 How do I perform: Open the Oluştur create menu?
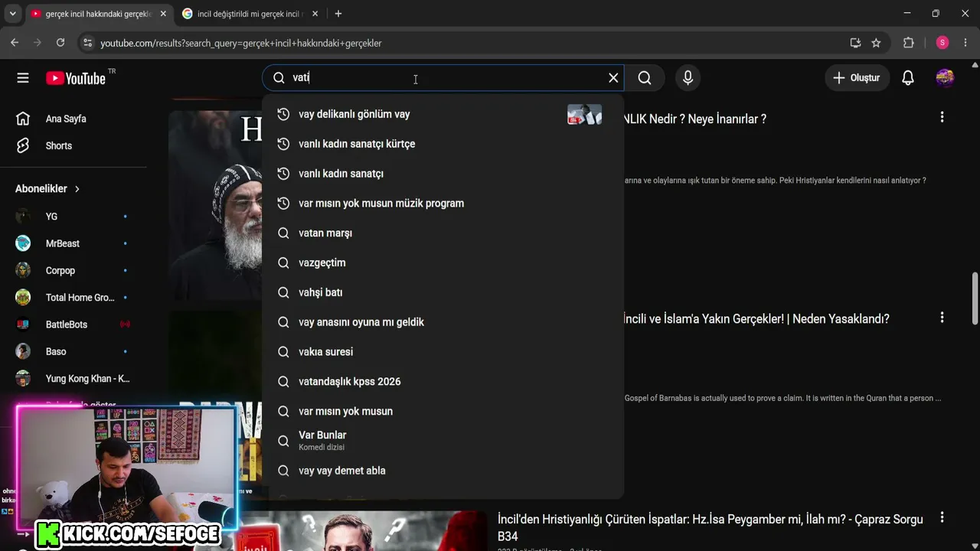[x=856, y=77]
